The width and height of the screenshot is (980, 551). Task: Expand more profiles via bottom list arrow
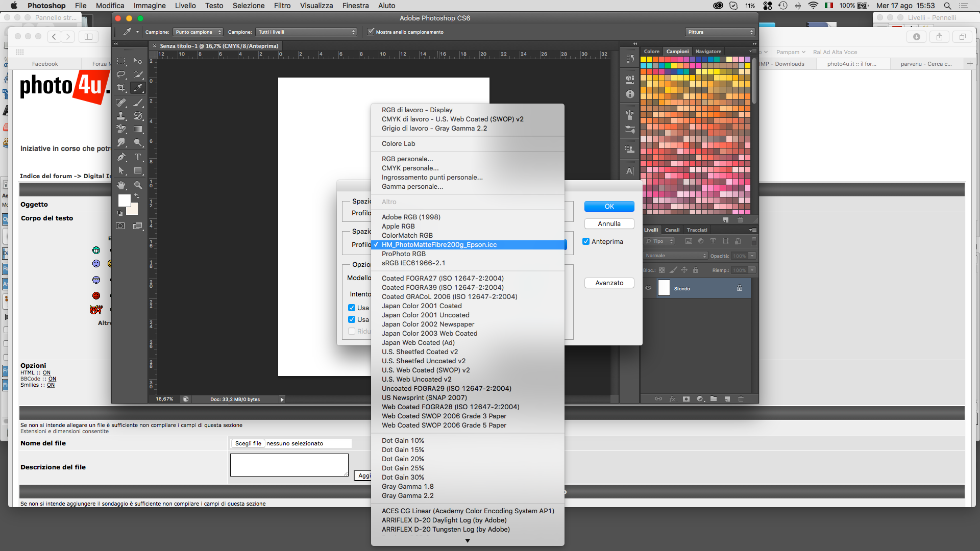[468, 541]
